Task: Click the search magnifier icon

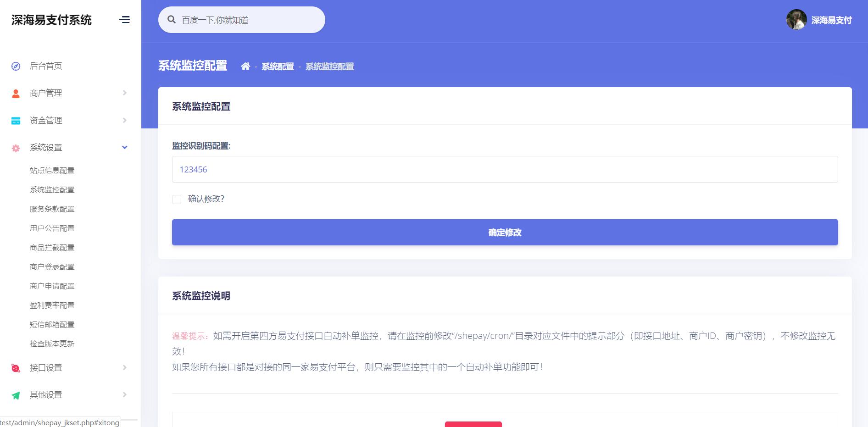Action: pyautogui.click(x=172, y=19)
